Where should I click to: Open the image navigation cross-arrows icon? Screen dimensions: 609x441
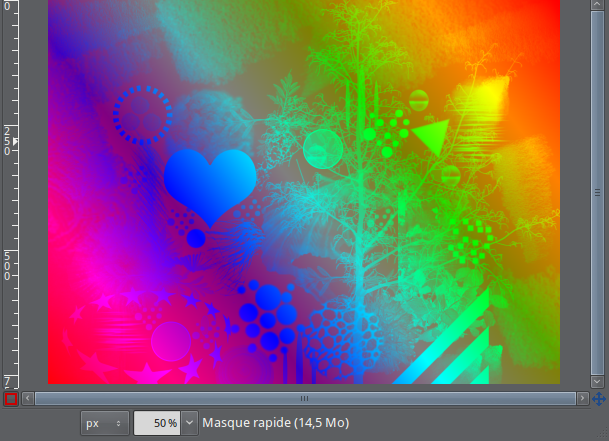coord(598,399)
